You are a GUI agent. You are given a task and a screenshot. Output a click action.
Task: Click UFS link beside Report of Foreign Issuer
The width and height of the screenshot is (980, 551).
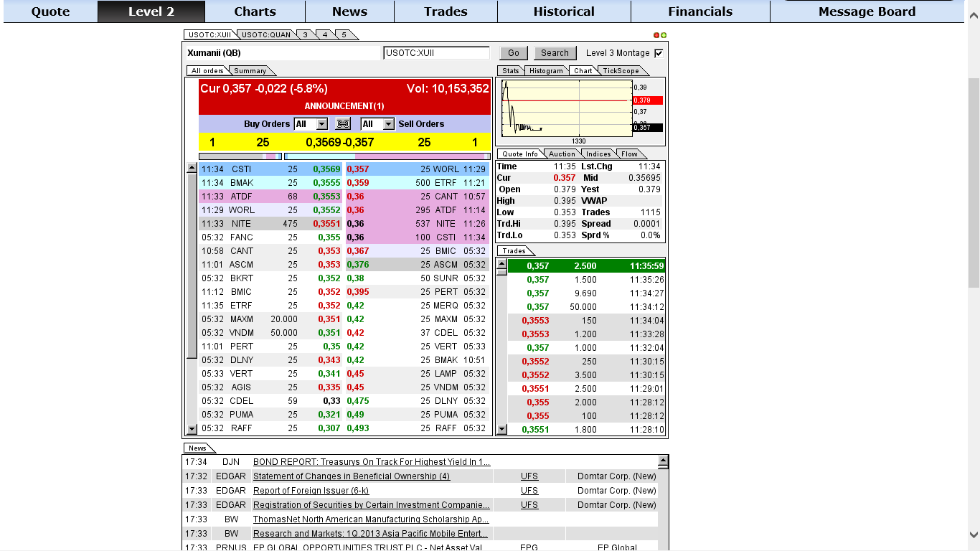(529, 491)
